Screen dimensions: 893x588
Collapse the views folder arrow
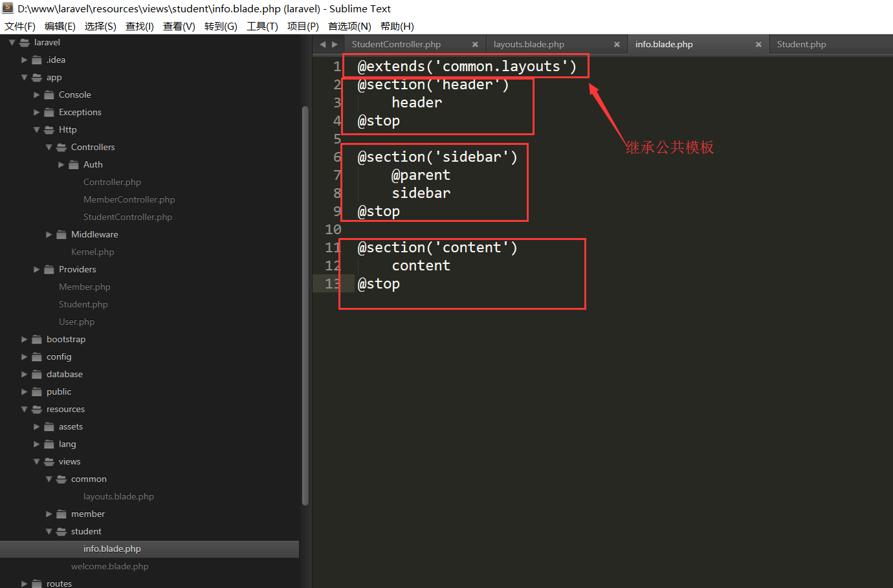[x=36, y=462]
